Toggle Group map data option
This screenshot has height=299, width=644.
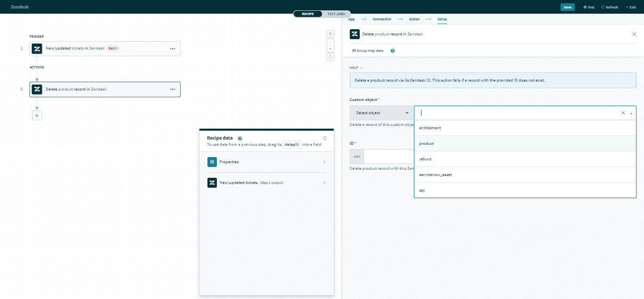click(368, 50)
